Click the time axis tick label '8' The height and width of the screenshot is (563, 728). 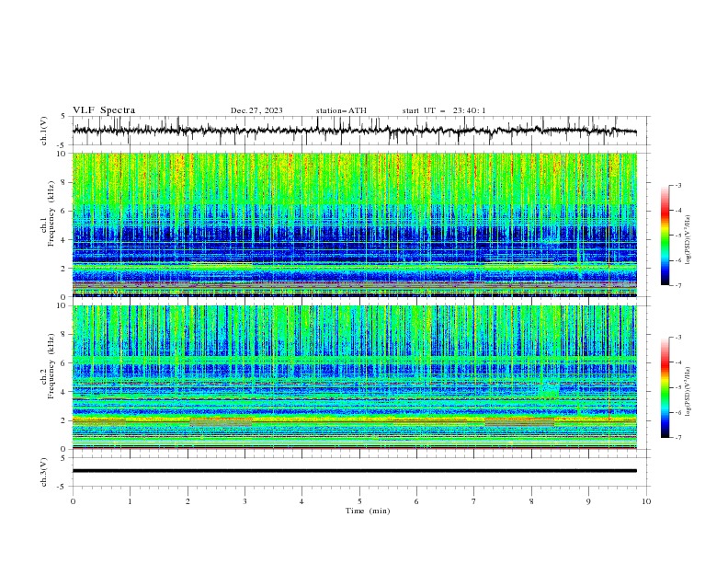[531, 501]
